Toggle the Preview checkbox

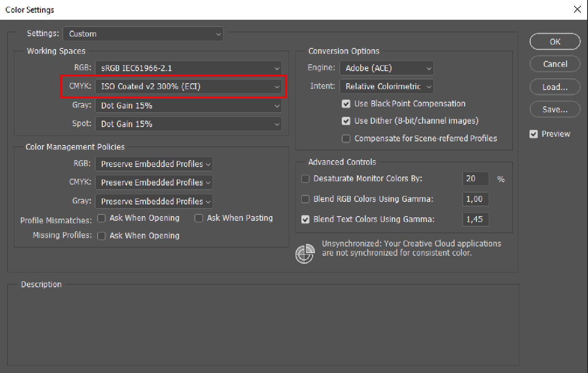[x=534, y=134]
